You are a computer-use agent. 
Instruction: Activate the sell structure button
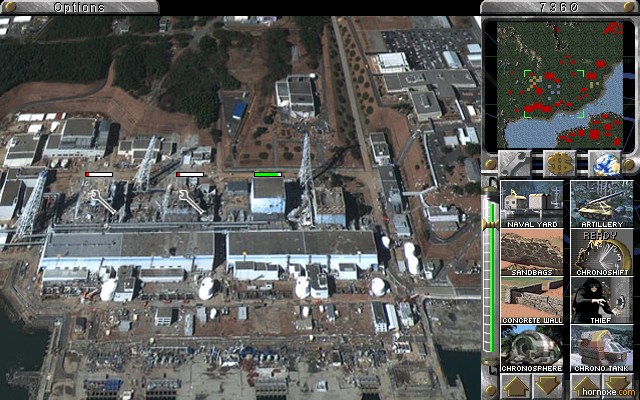click(559, 163)
